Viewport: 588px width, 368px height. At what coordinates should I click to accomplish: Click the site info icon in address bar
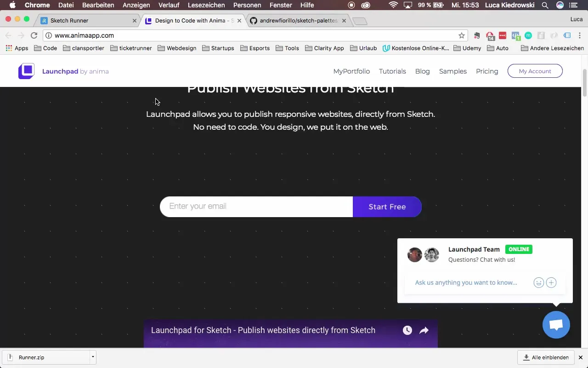click(48, 35)
